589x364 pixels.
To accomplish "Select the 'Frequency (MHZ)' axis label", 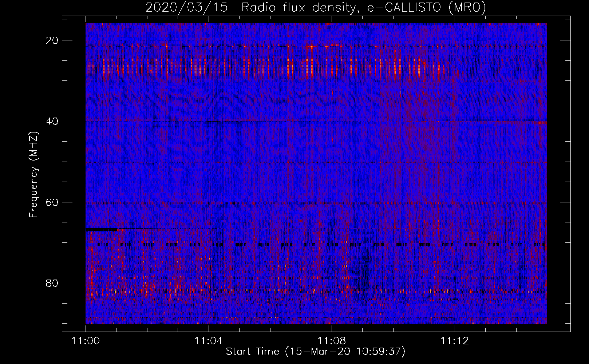I will [x=33, y=175].
